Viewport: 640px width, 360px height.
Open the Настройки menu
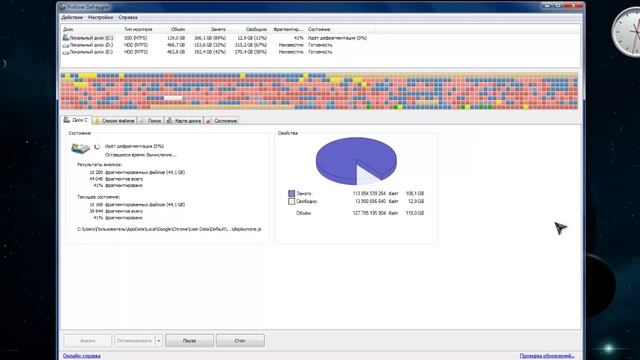[100, 18]
